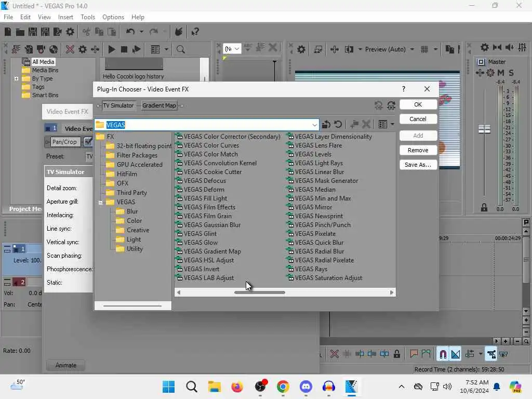Select VEGAS Mirror plug-in

point(313,207)
